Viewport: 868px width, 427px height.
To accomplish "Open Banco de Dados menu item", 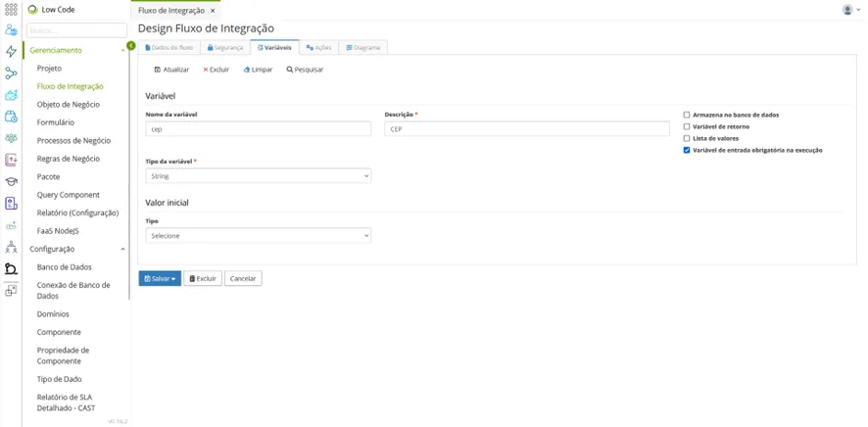I will (65, 267).
